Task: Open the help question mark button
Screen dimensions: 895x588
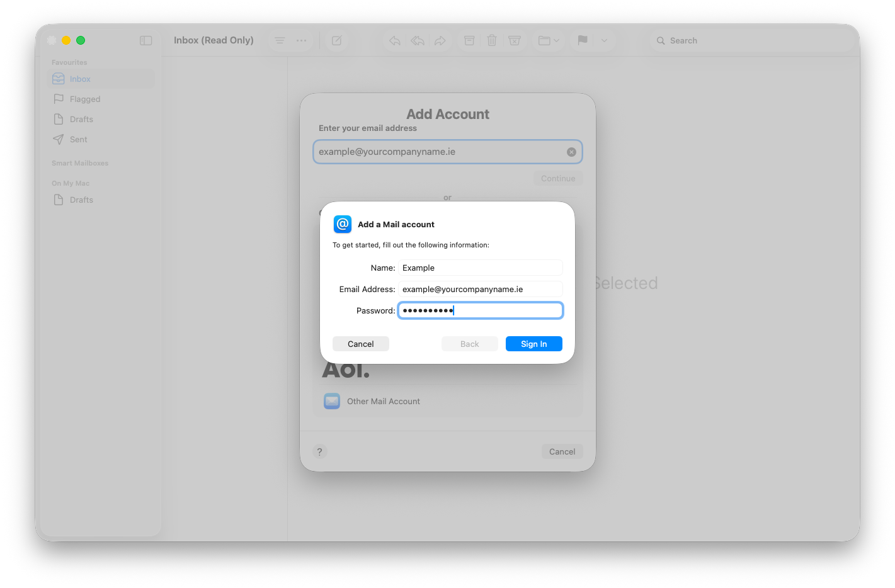Action: pyautogui.click(x=320, y=451)
